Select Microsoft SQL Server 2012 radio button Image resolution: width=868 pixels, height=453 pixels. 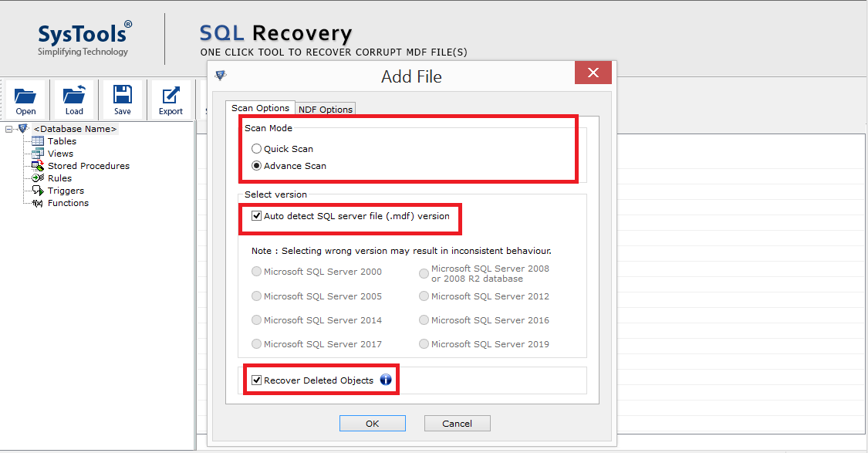click(424, 296)
